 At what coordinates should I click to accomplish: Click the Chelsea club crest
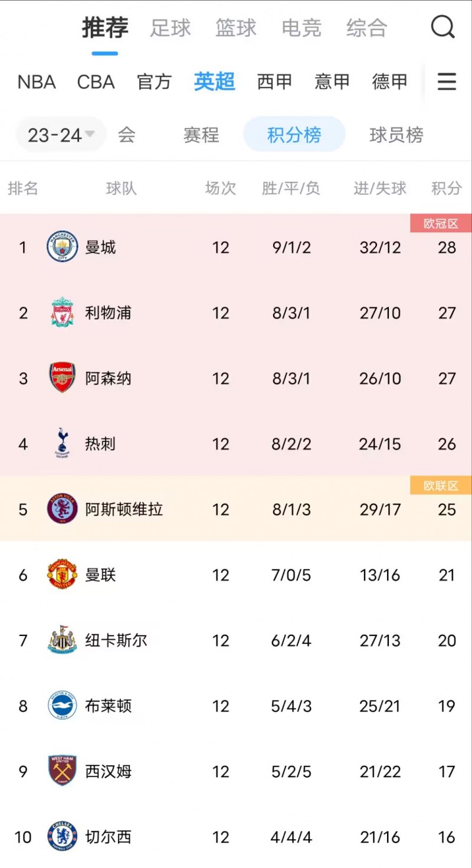61,837
